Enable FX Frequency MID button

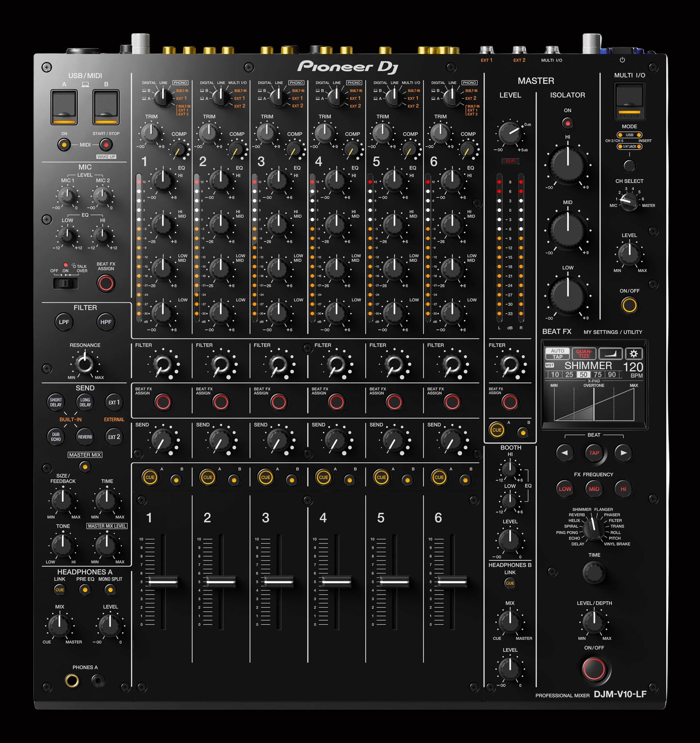tap(594, 489)
